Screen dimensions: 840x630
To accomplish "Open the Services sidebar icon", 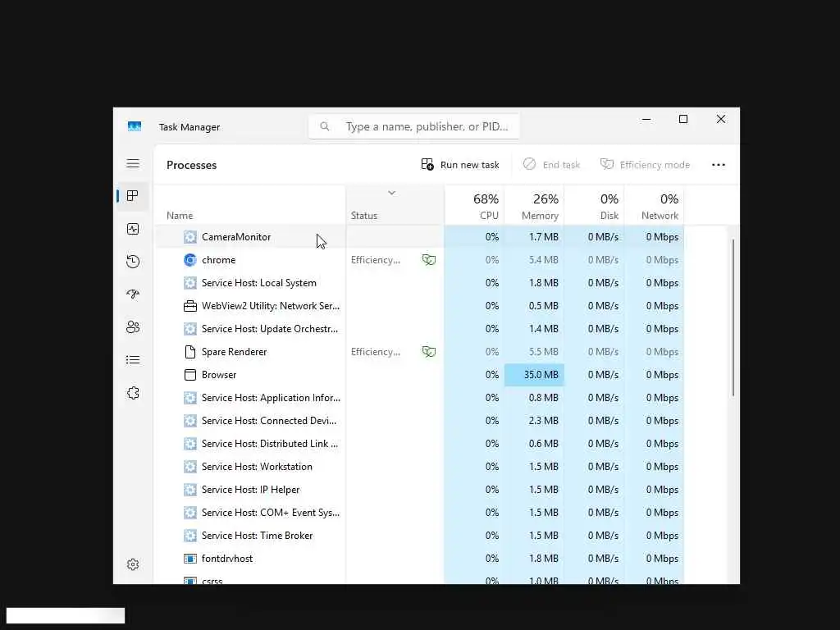I will tap(133, 393).
